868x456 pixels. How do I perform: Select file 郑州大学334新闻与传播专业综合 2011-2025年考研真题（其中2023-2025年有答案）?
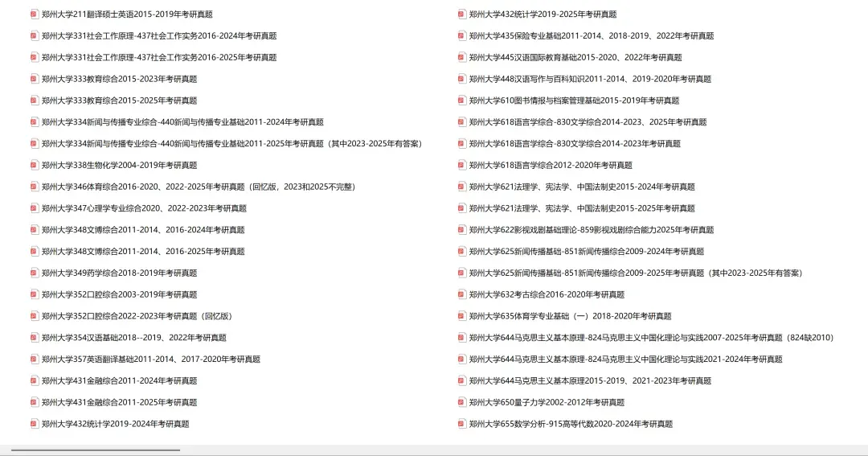(227, 144)
